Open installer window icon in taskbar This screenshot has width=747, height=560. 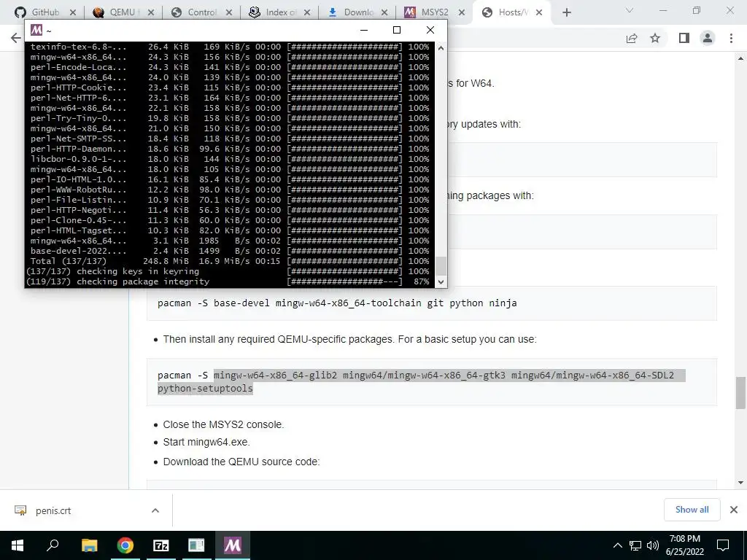(x=196, y=545)
